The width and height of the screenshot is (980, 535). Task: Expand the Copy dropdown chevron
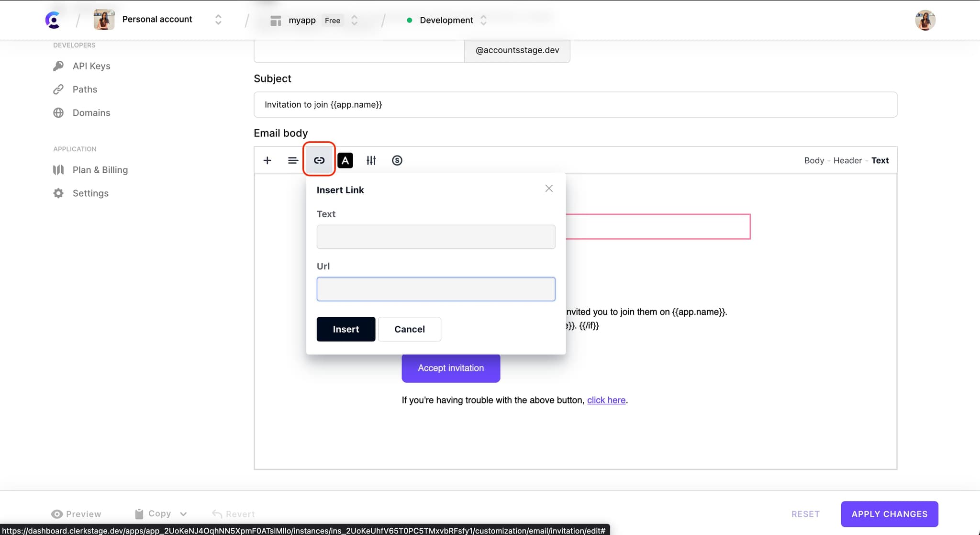tap(183, 514)
